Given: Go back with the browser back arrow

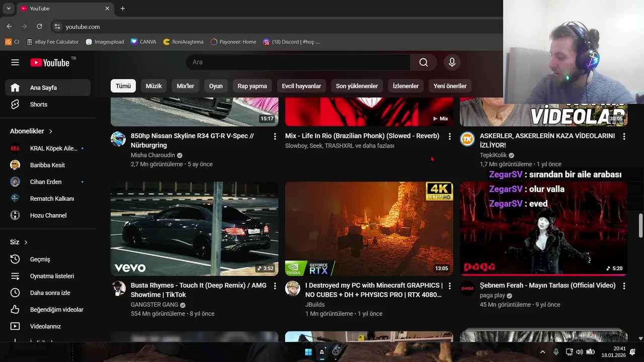Looking at the screenshot, I should (x=9, y=27).
